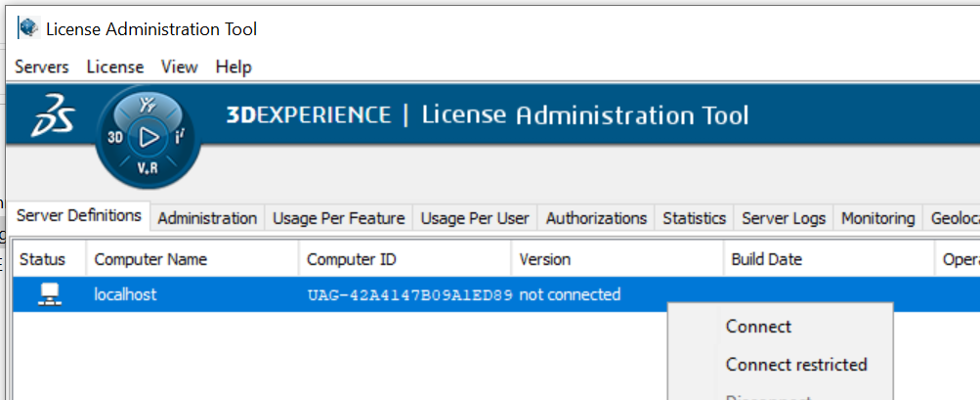Viewport: 980px width, 400px height.
Task: Open the Monitoring tab
Action: tap(878, 218)
